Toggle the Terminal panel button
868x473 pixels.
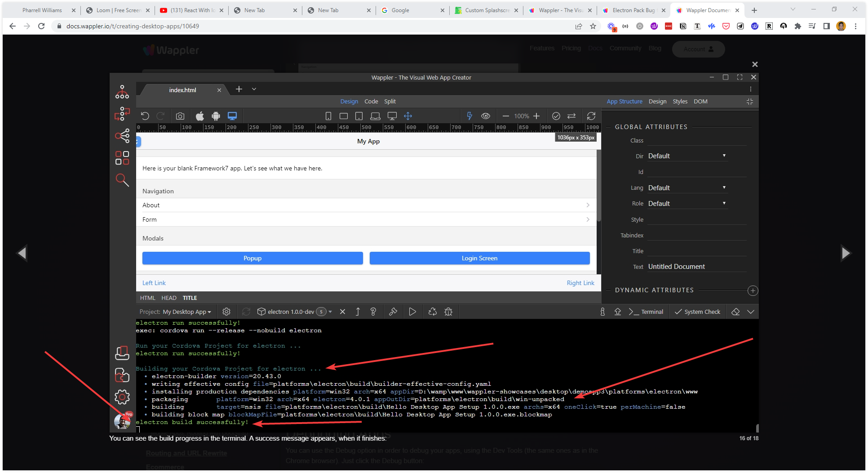[646, 312]
